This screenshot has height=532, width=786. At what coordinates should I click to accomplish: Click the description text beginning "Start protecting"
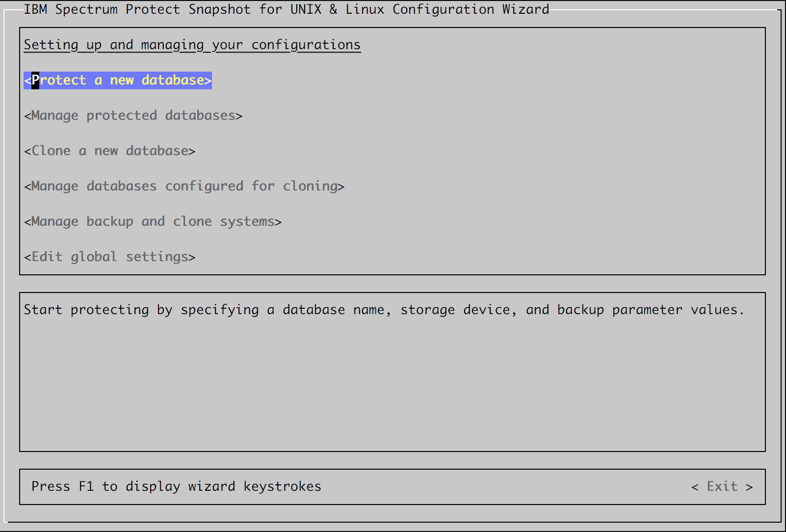[384, 310]
